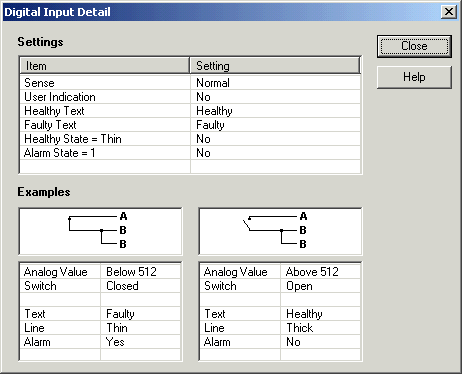Click Analog Value label in closed-switch example

click(x=56, y=272)
